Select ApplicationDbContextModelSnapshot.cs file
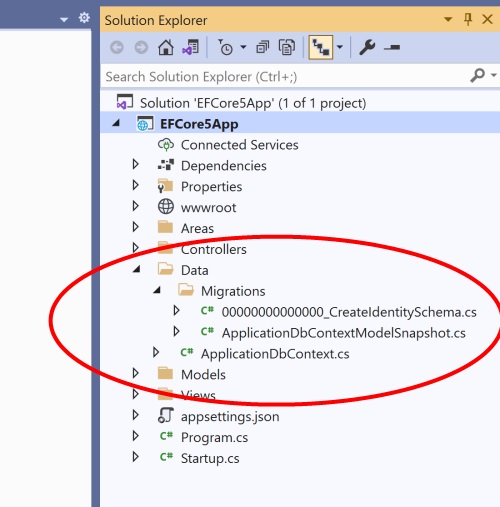The height and width of the screenshot is (507, 500). (344, 333)
